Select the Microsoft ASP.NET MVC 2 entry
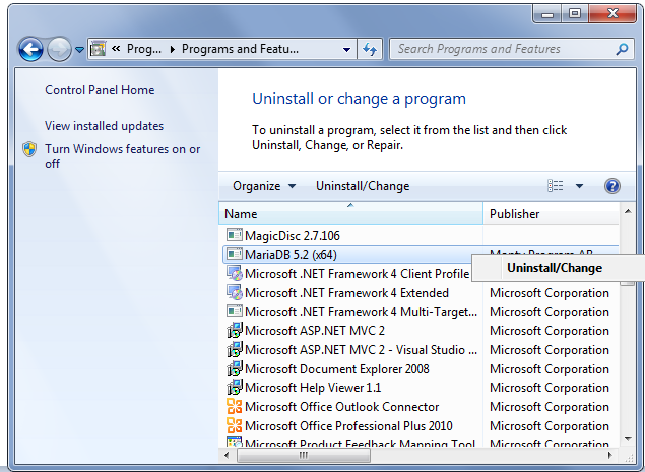Viewport: 645px width, 472px height. (315, 331)
